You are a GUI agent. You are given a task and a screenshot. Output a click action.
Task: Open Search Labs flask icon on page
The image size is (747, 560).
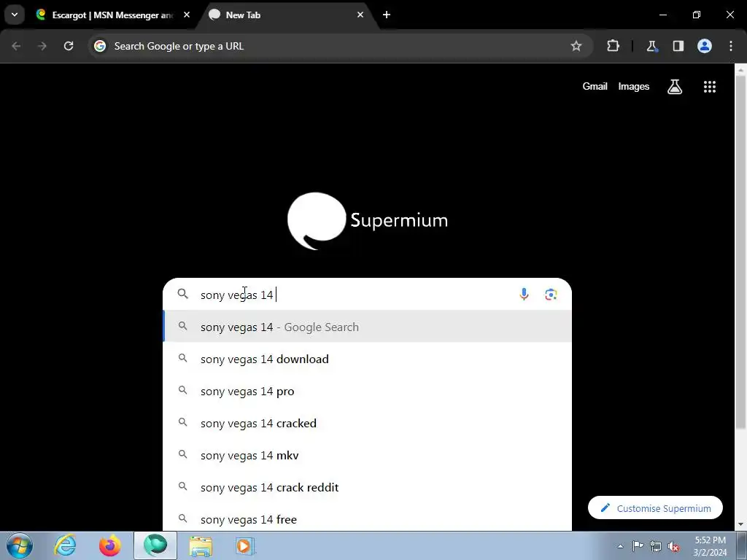point(675,87)
